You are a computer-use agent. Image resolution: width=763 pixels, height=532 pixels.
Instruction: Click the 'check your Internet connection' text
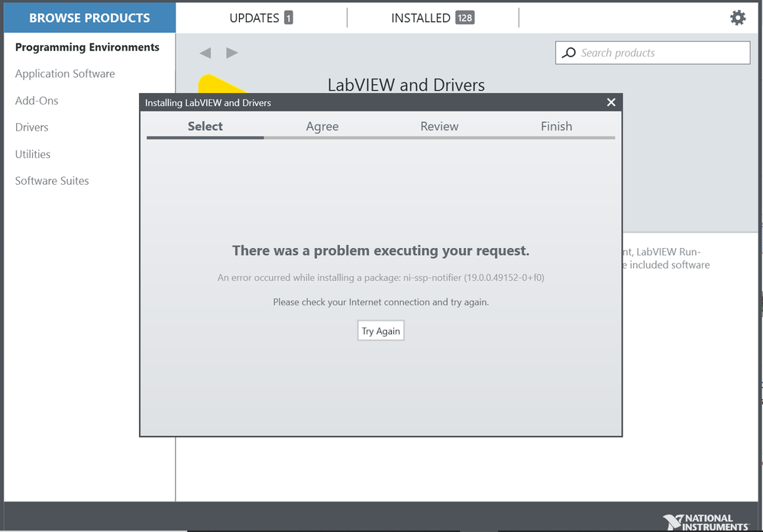click(x=380, y=302)
